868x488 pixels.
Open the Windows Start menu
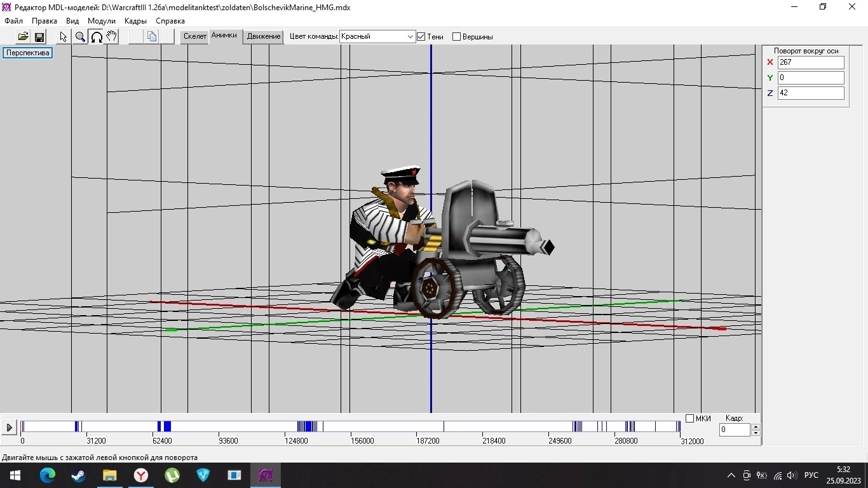tap(15, 475)
